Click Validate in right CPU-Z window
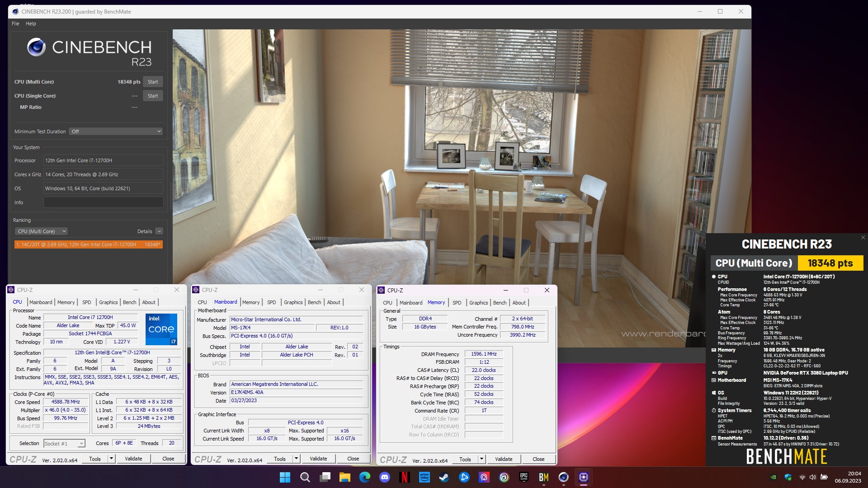 tap(504, 459)
